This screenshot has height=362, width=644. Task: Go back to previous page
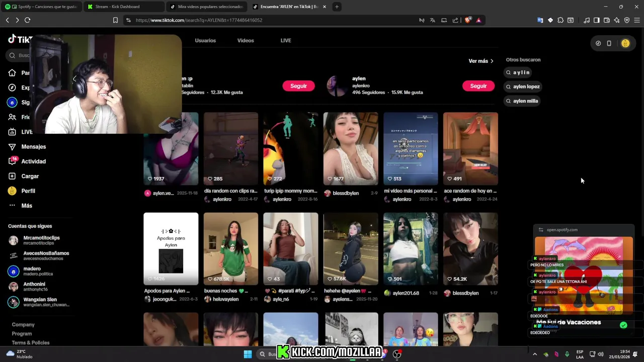coord(7,20)
